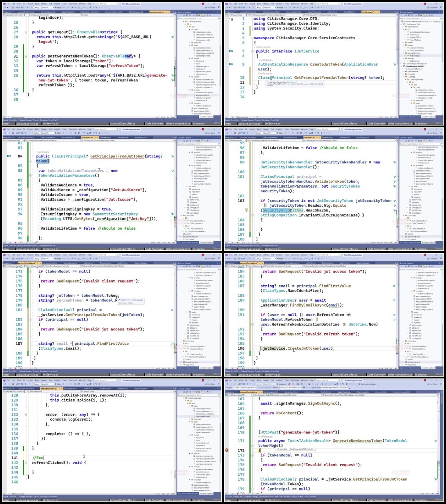The image size is (446, 504).
Task: Switch to appsettings.json tab in account.service.ts window
Action: coord(68,12)
